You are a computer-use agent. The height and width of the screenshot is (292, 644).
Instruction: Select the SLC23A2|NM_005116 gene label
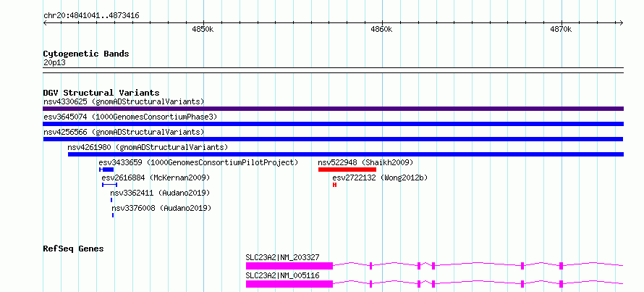283,275
